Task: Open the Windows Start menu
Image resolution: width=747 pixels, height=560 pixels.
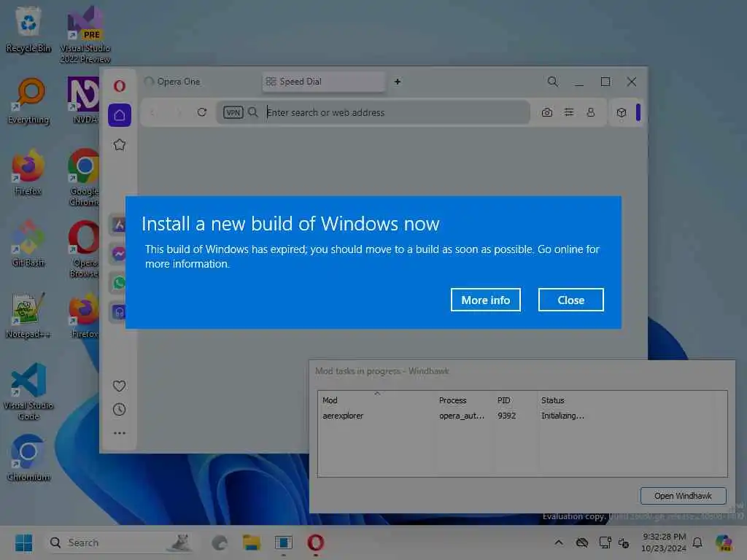Action: pyautogui.click(x=24, y=542)
